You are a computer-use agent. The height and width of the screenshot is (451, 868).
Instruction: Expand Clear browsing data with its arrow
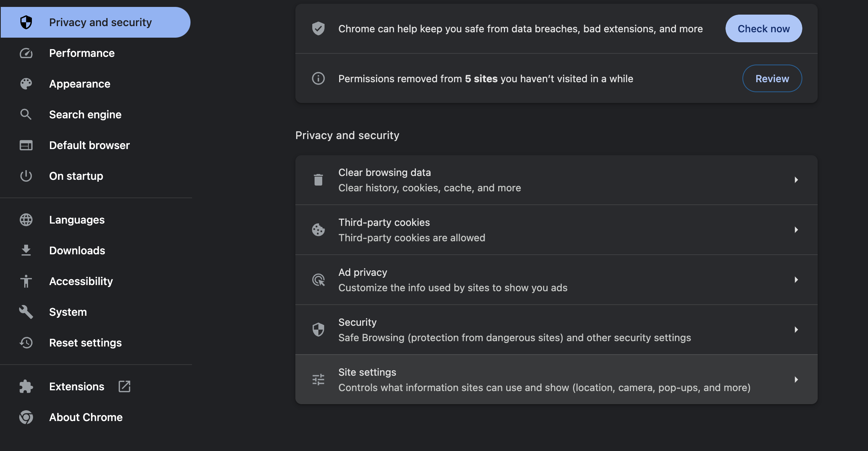pyautogui.click(x=796, y=180)
